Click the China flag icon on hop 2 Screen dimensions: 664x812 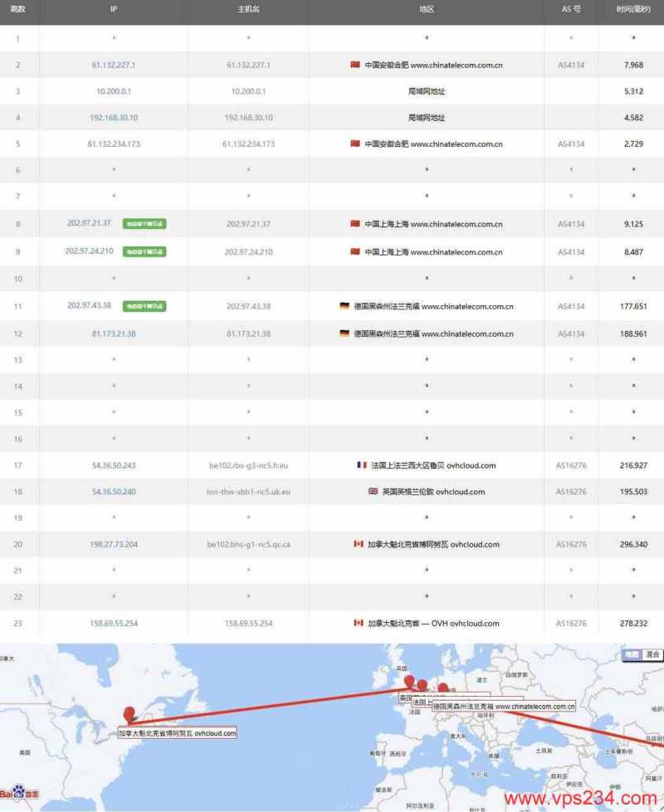354,64
